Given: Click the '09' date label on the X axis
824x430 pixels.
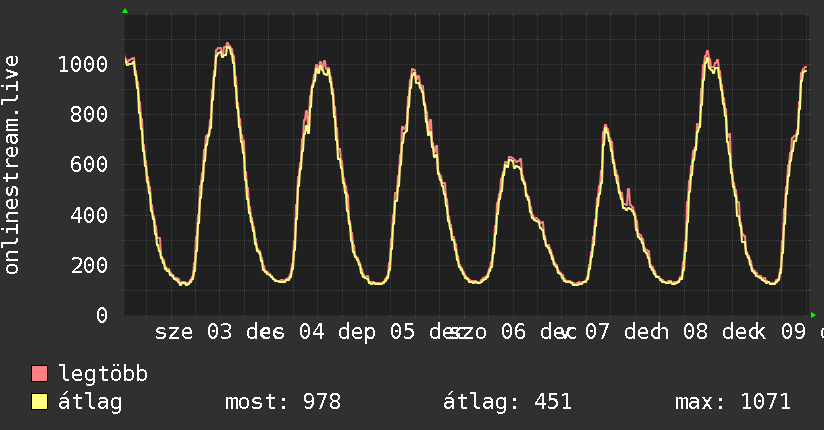Looking at the screenshot, I should (793, 332).
